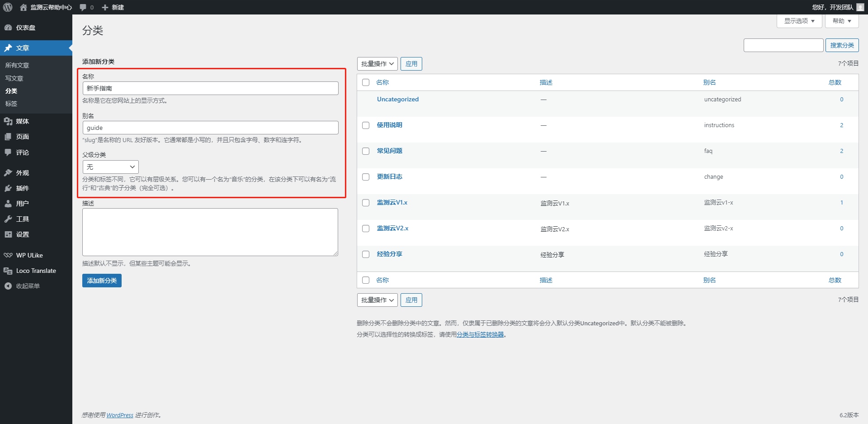Expand the 显示选项 screen options panel
This screenshot has width=868, height=424.
click(x=799, y=21)
